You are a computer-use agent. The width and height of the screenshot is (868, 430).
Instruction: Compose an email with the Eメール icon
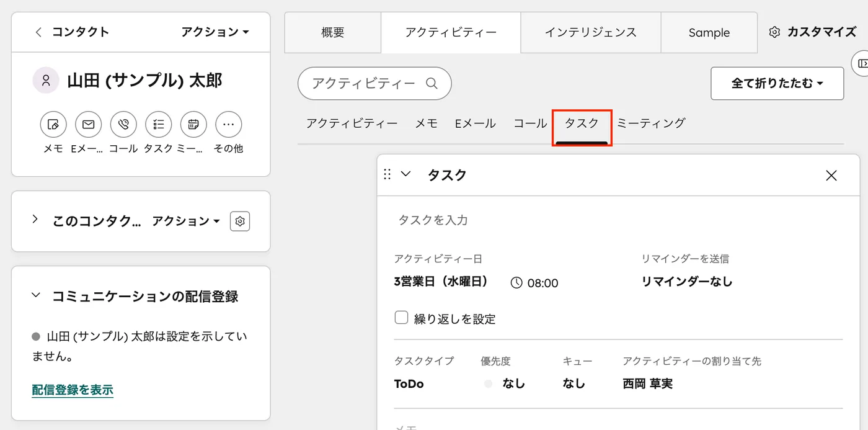88,125
